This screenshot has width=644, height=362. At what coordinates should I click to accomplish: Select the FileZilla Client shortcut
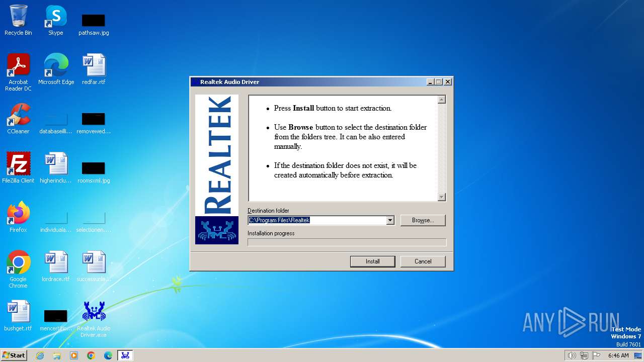(18, 168)
